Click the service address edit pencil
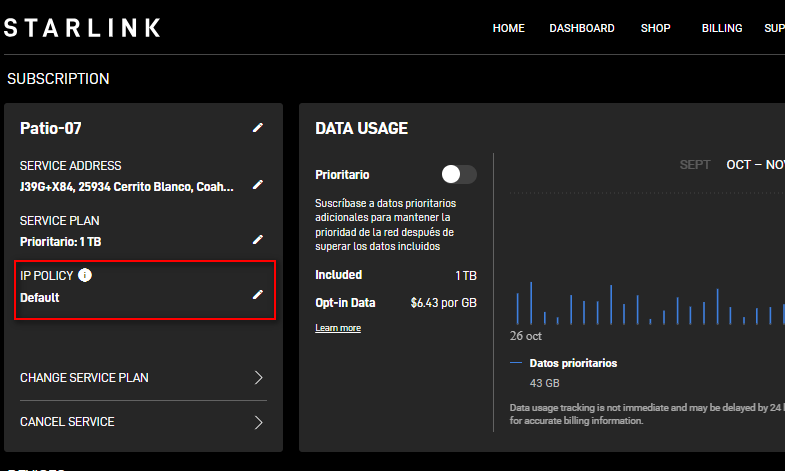785x471 pixels. coord(258,185)
